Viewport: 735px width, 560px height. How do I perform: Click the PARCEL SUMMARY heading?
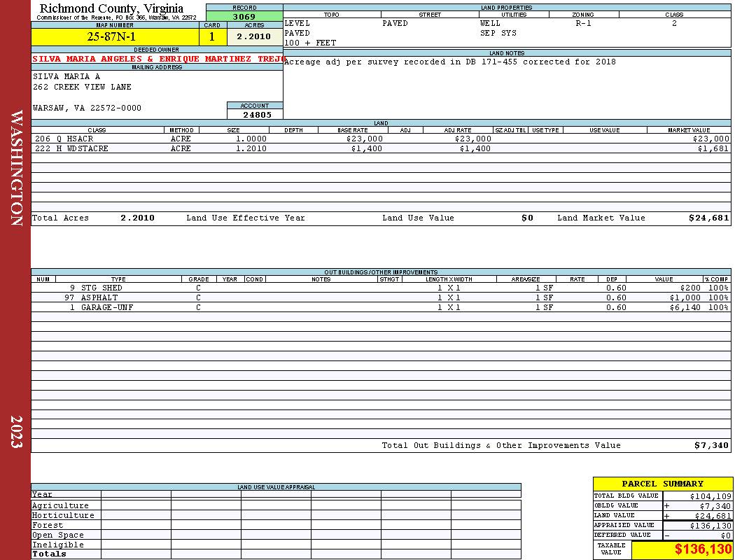coord(662,484)
